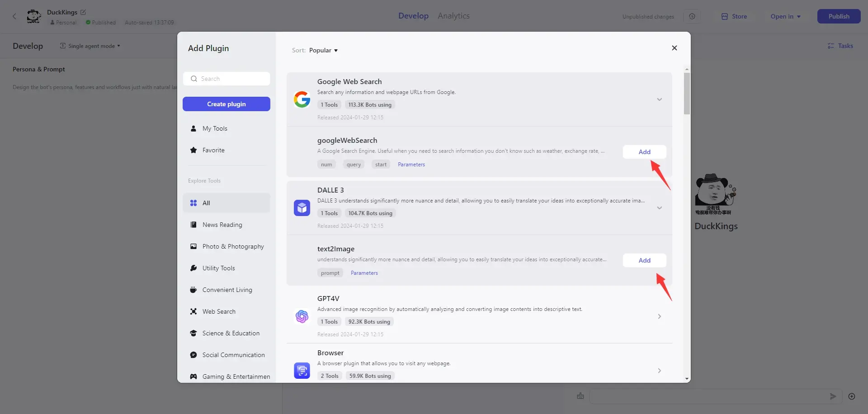Select Web Search category
Image resolution: width=868 pixels, height=414 pixels.
click(x=226, y=311)
